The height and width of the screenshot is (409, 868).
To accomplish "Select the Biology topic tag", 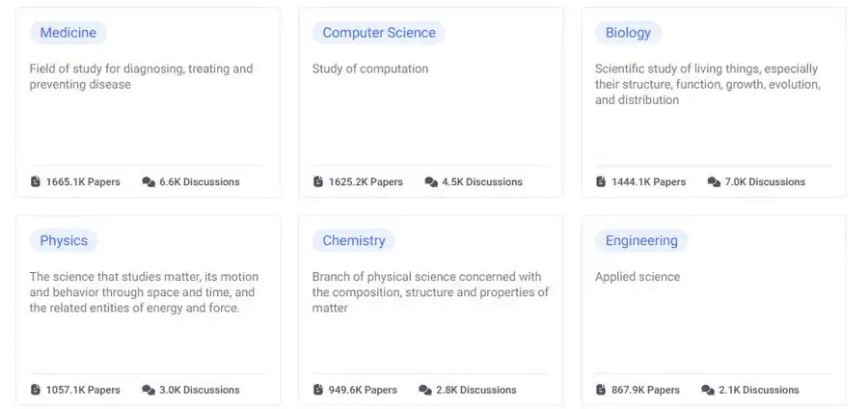I will coord(628,33).
